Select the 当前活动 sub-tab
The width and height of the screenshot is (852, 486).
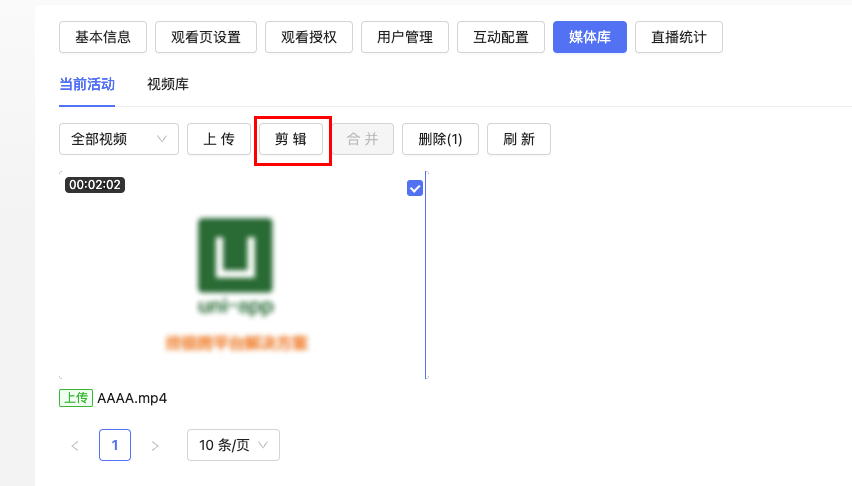pyautogui.click(x=87, y=84)
